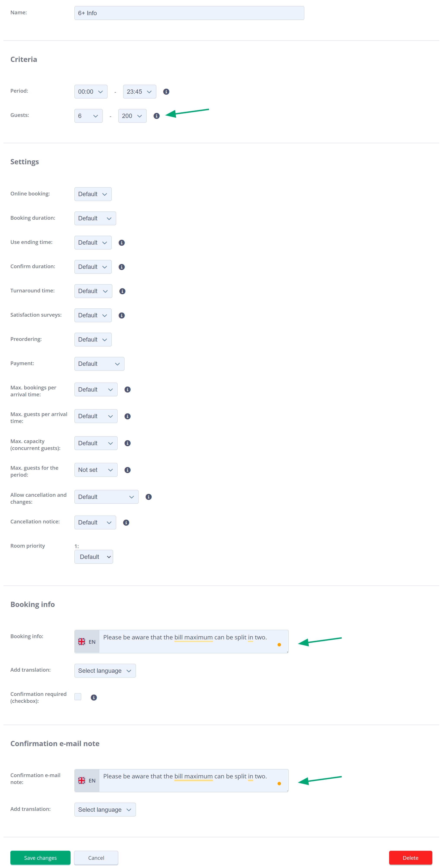Image resolution: width=441 pixels, height=868 pixels.
Task: Open the Room priority Default dropdown
Action: 94,557
